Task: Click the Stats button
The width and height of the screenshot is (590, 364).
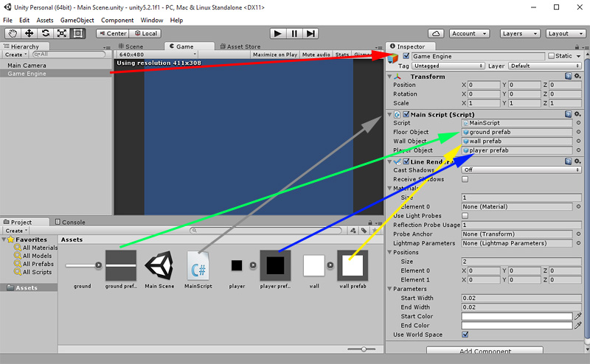Action: point(342,55)
